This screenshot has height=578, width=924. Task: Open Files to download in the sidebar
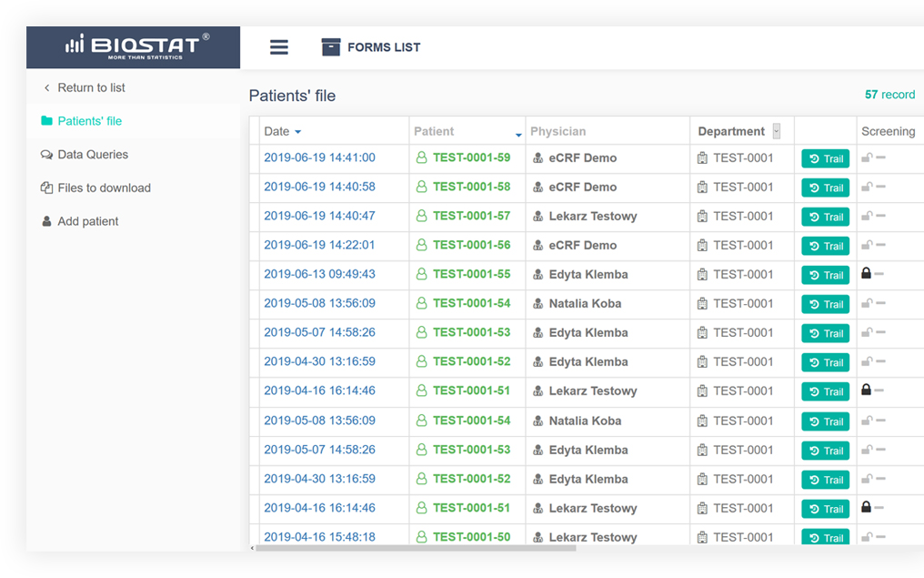tap(104, 188)
